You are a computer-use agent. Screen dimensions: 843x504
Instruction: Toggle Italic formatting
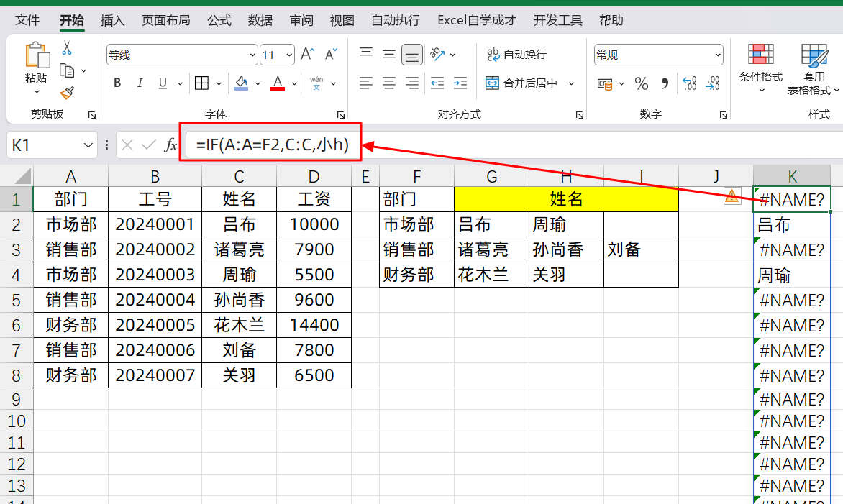click(140, 83)
